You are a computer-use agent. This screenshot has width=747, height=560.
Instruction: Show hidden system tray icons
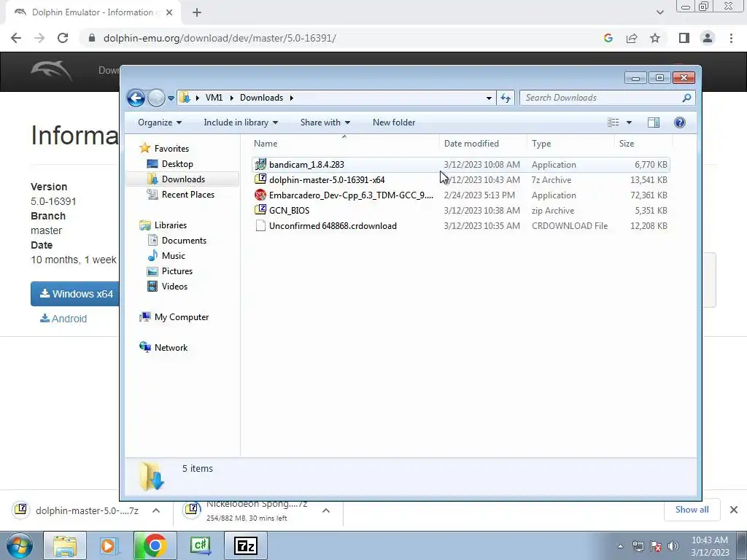pos(620,546)
